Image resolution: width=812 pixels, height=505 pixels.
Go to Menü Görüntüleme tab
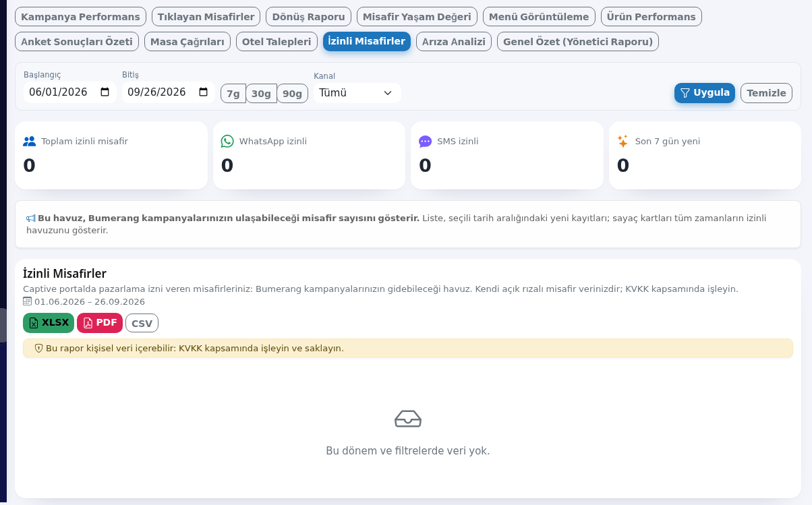coord(539,17)
